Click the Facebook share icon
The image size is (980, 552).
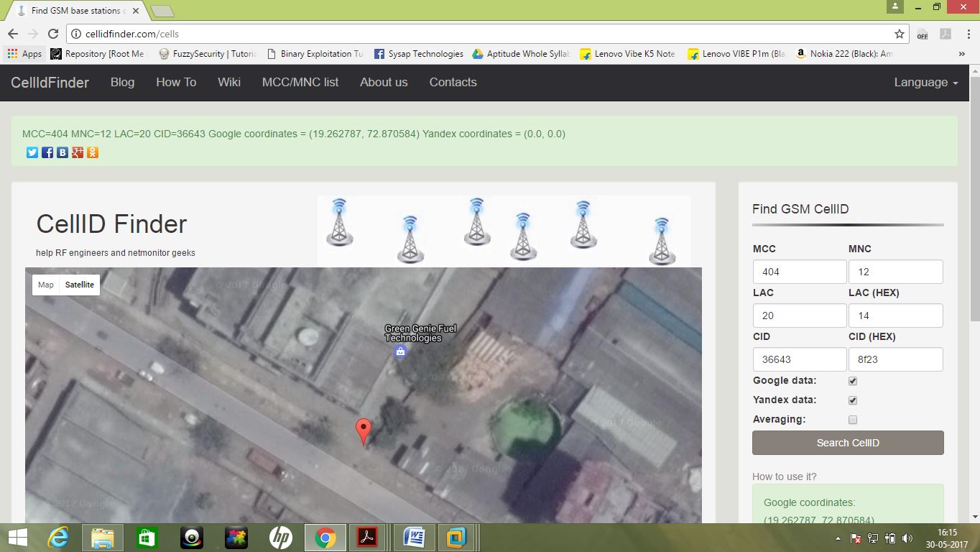(47, 152)
